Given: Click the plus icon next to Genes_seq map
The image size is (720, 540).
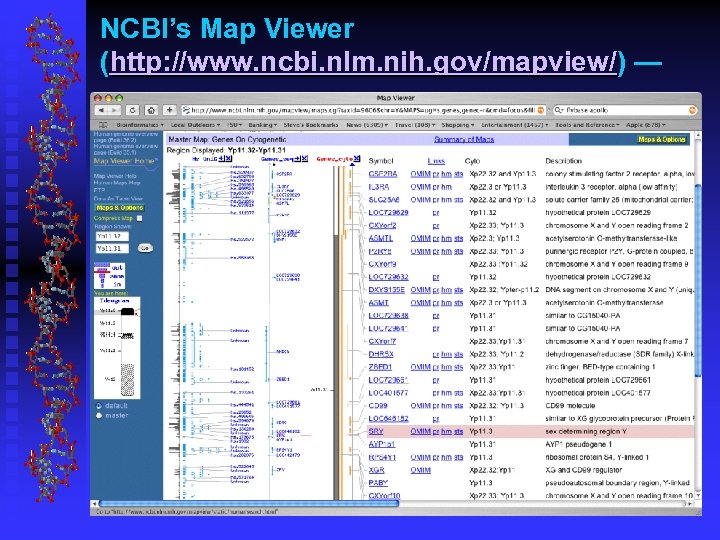Looking at the screenshot, I should coord(297,158).
